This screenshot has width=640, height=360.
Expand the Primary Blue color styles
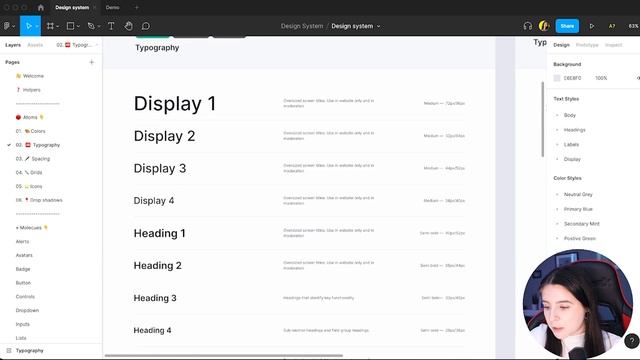pyautogui.click(x=557, y=209)
